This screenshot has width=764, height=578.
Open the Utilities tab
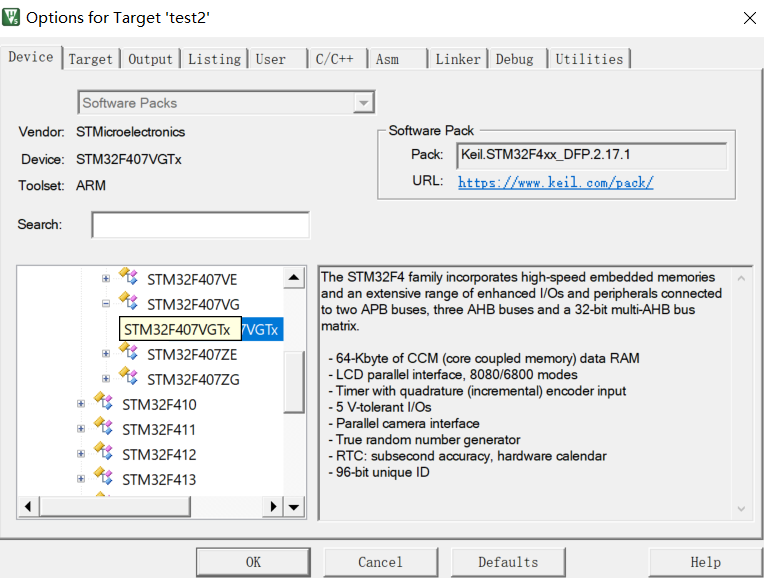pyautogui.click(x=590, y=59)
